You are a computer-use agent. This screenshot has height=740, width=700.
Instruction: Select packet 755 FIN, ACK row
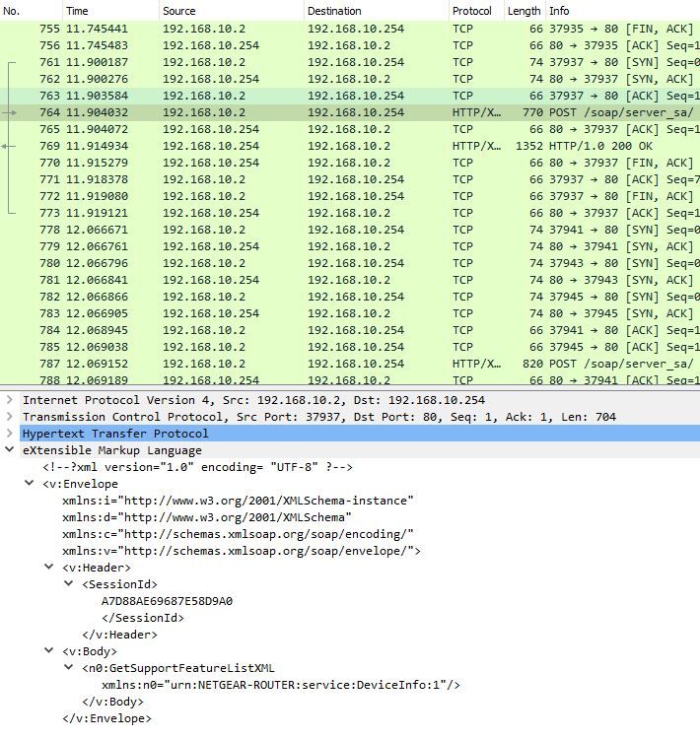350,29
